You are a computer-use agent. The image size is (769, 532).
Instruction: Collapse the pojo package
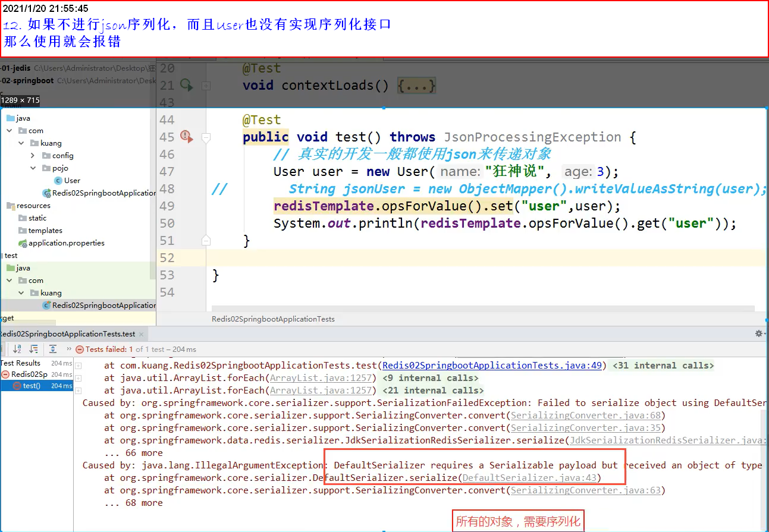[33, 168]
